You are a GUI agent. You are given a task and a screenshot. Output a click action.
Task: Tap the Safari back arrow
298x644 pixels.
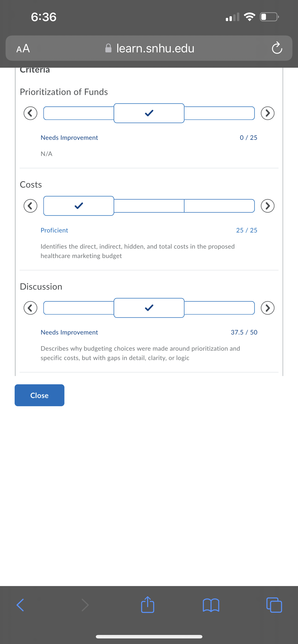(20, 605)
